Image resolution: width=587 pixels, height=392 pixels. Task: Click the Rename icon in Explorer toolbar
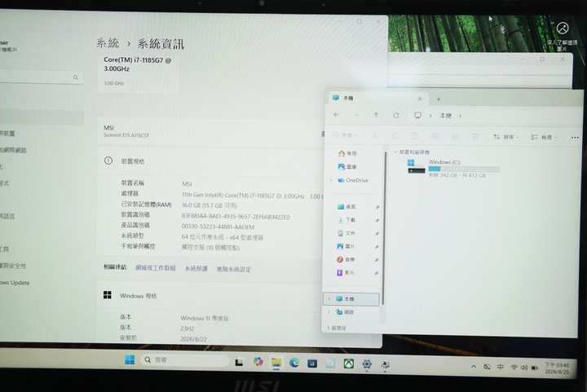tap(435, 136)
